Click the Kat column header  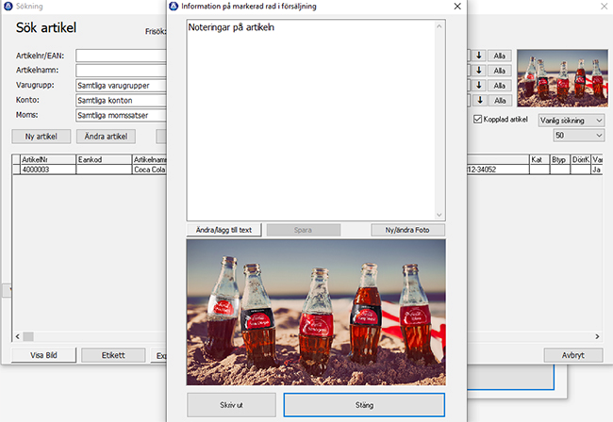(x=540, y=159)
